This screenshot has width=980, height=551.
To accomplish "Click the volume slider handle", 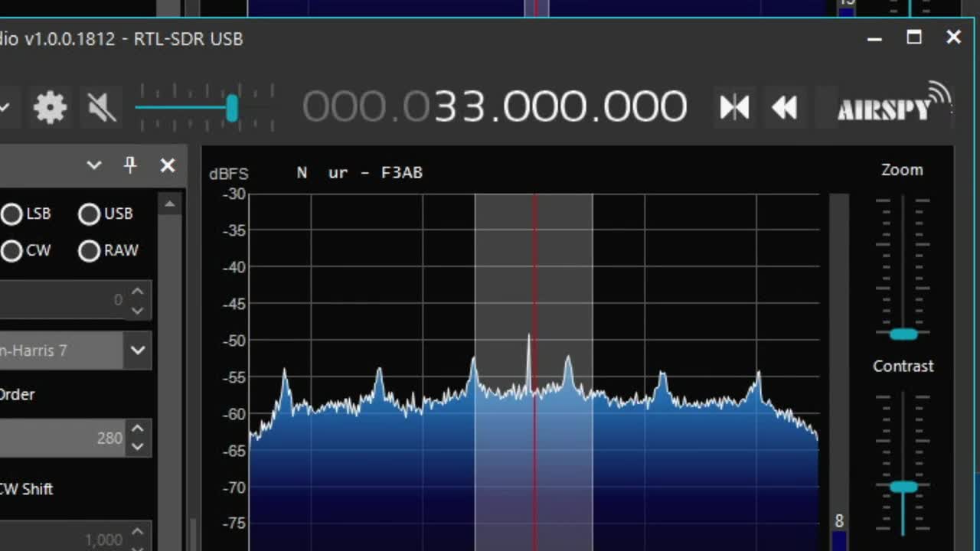I will click(231, 108).
